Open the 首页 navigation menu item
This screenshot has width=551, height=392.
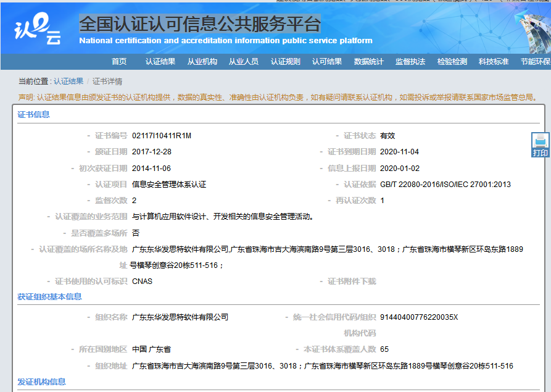pyautogui.click(x=118, y=61)
